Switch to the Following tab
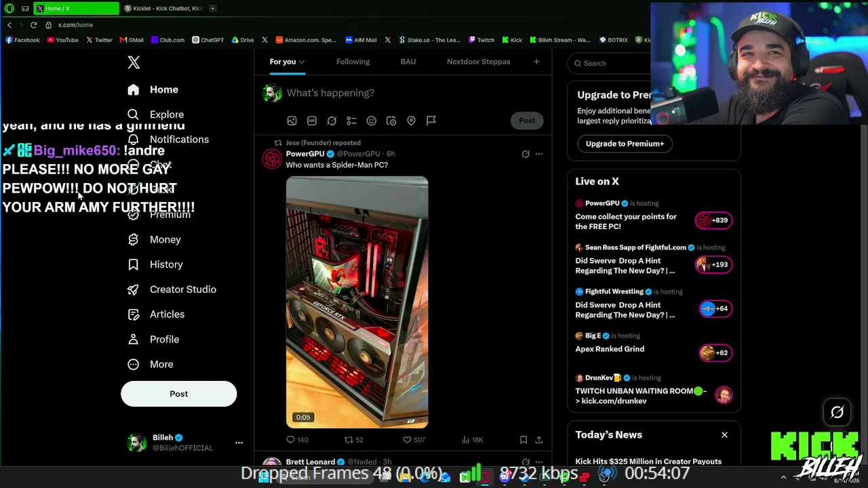The height and width of the screenshot is (488, 868). coord(353,62)
